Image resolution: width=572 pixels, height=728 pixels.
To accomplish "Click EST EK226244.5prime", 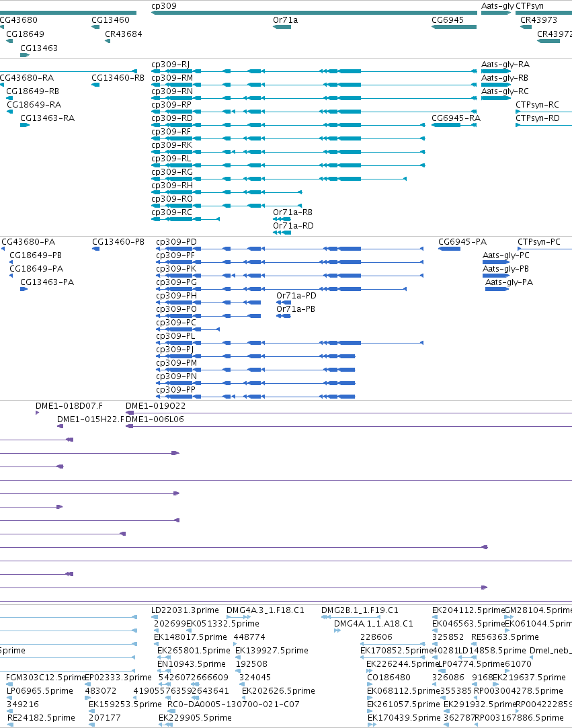I will coord(402,663).
